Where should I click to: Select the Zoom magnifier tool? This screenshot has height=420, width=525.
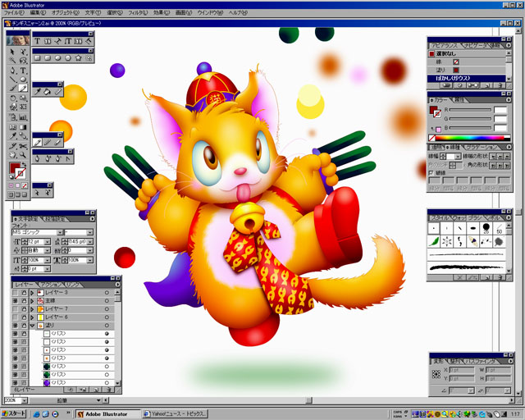tap(23, 155)
